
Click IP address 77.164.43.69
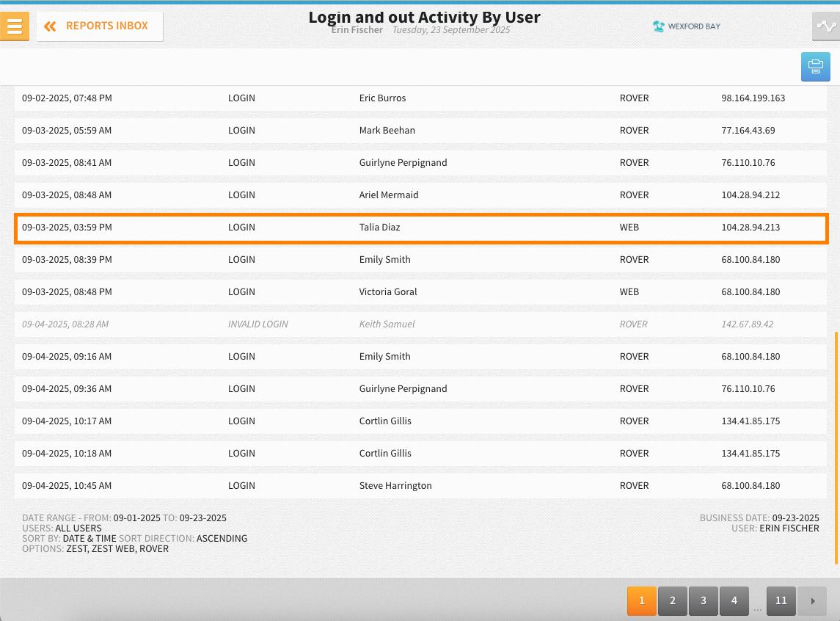click(748, 130)
